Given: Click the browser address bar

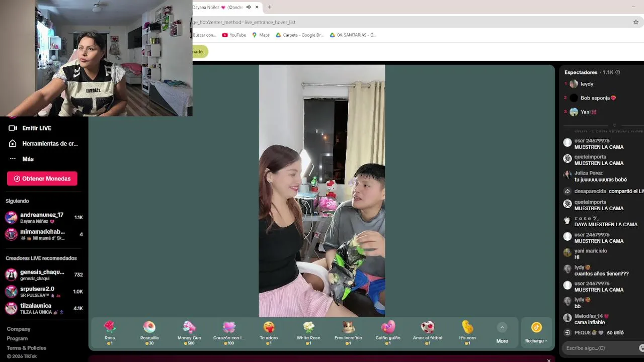Looking at the screenshot, I should pyautogui.click(x=410, y=22).
